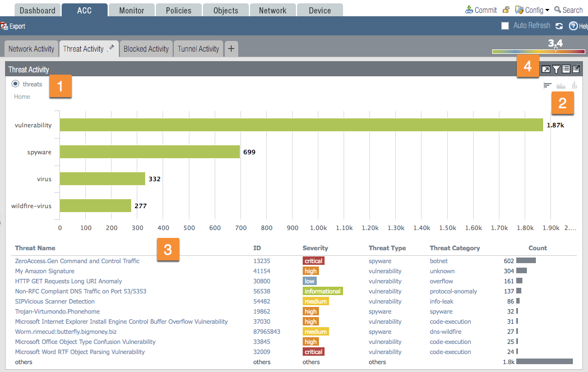Switch chart to area graph view
This screenshot has height=372, width=588.
click(x=561, y=85)
